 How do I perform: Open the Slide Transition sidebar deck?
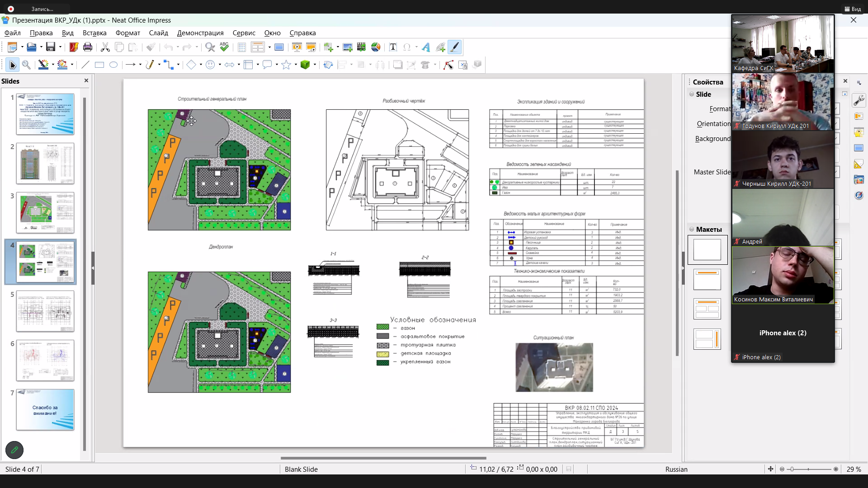click(x=859, y=117)
